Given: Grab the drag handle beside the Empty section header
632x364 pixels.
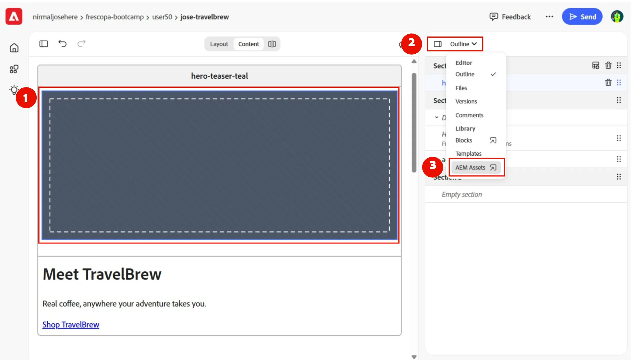Looking at the screenshot, I should pos(619,177).
